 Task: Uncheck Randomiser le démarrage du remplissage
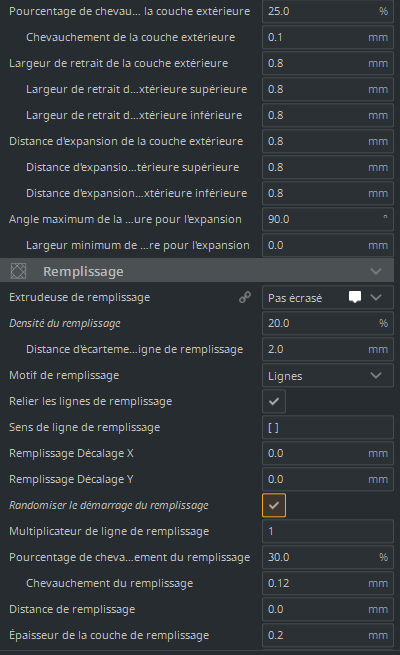click(274, 505)
